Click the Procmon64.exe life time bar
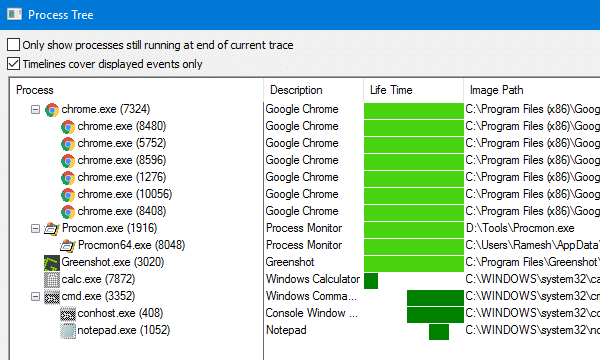The image size is (600, 360). (414, 247)
